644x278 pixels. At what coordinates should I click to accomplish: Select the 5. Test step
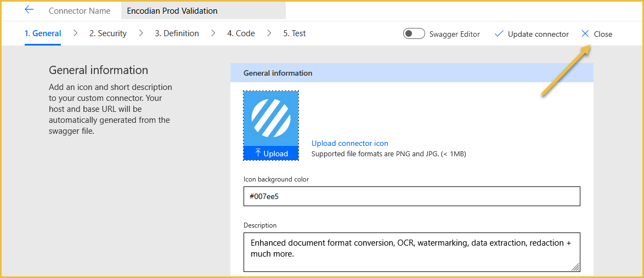[x=295, y=33]
